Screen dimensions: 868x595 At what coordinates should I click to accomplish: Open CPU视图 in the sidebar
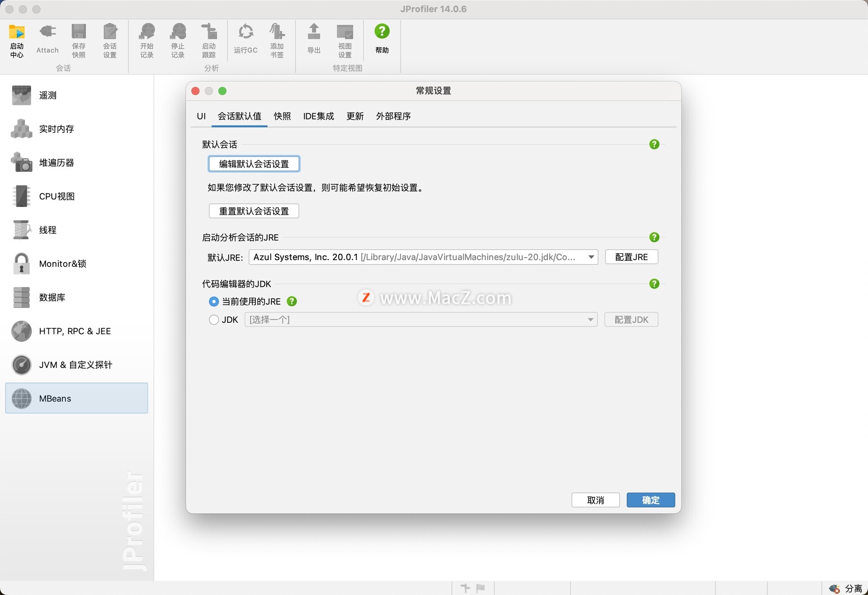pyautogui.click(x=77, y=196)
